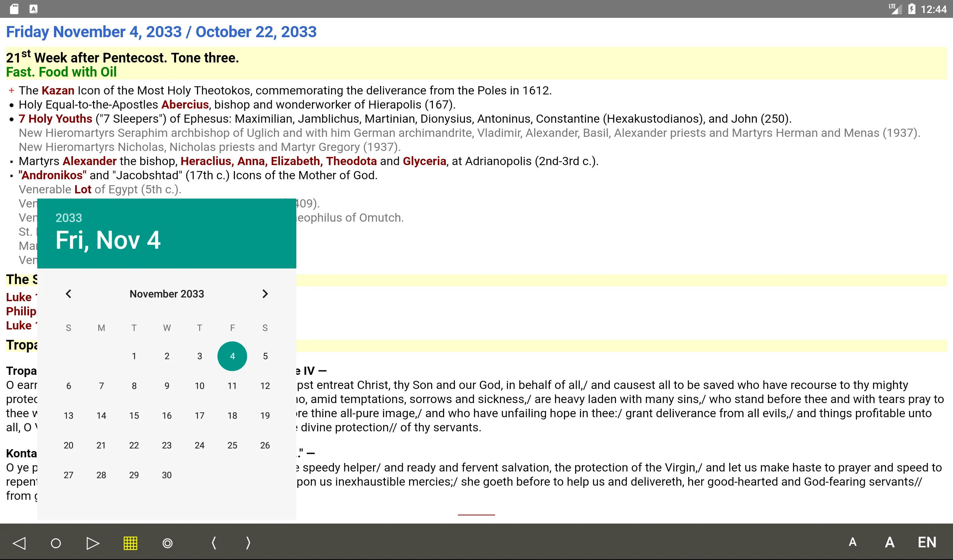This screenshot has height=560, width=953.
Task: Click the settings/target icon in nav bar
Action: (167, 542)
